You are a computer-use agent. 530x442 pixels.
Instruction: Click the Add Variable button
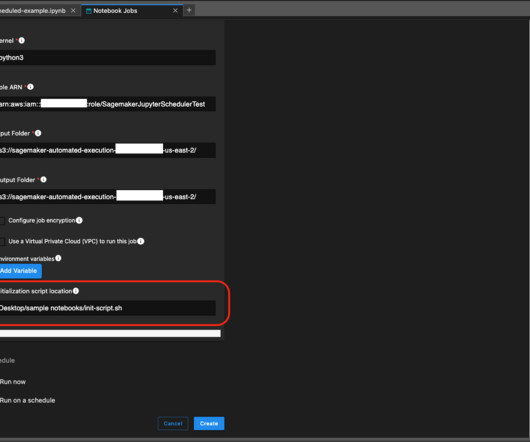tap(20, 271)
